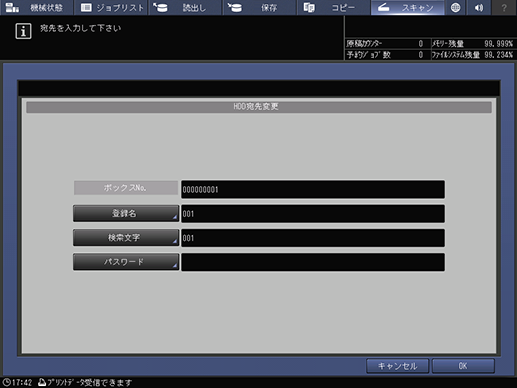517x388 pixels.
Task: Click the empty パスワード field
Action: tap(313, 262)
